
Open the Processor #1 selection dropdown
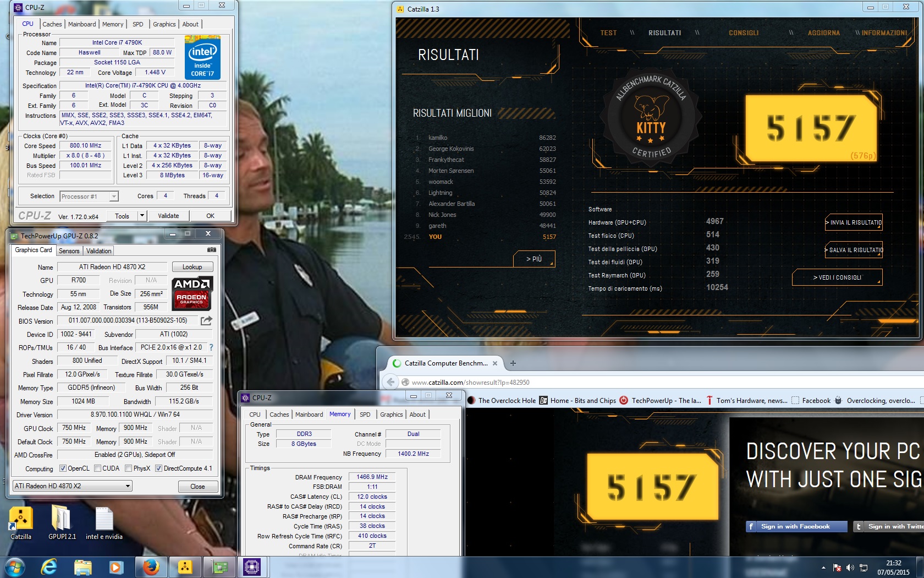89,197
